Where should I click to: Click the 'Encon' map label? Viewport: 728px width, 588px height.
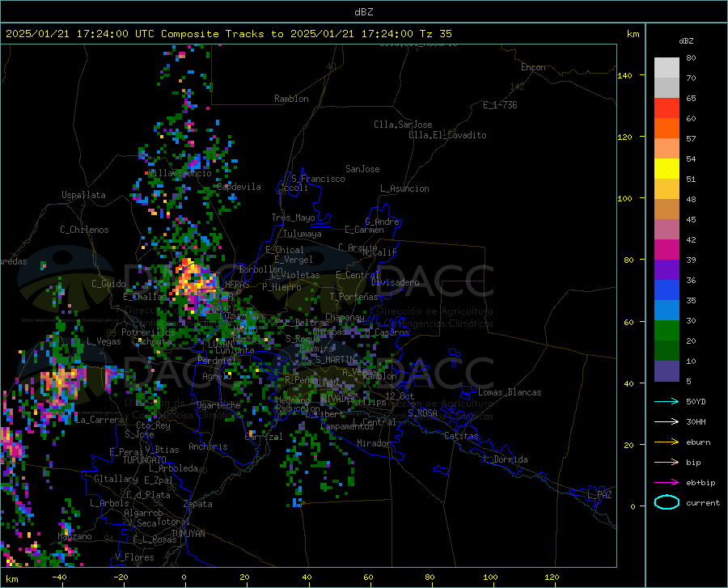(x=533, y=67)
